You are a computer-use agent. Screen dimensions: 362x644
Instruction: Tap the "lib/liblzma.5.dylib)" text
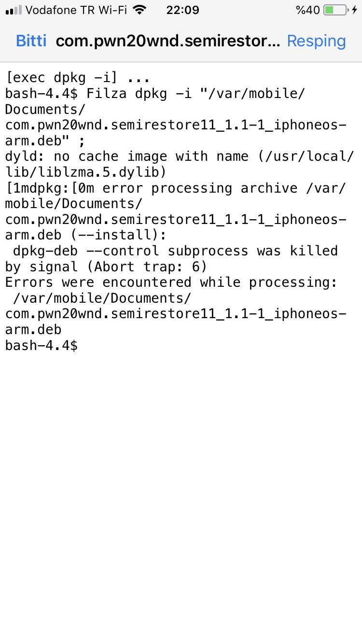[x=85, y=172]
